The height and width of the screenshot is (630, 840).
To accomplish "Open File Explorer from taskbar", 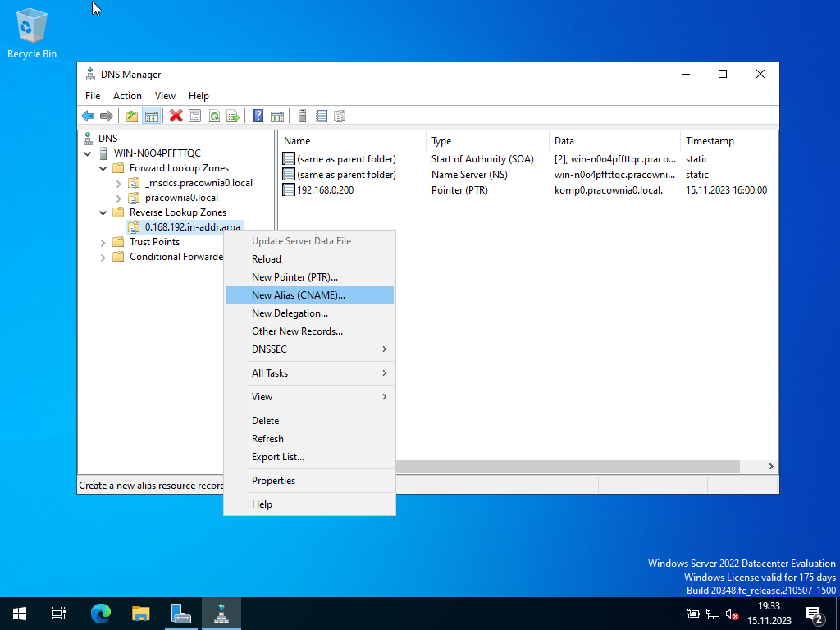I will [x=141, y=614].
